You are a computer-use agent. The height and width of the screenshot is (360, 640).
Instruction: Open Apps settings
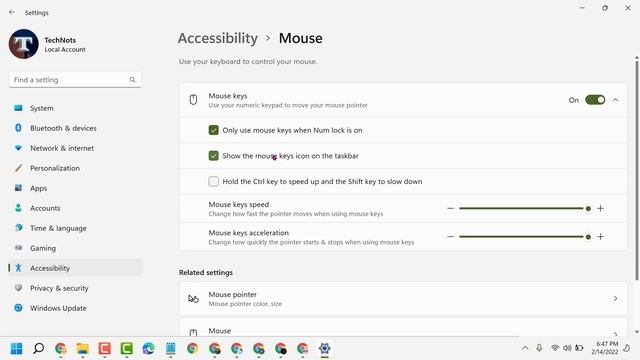(x=75, y=188)
